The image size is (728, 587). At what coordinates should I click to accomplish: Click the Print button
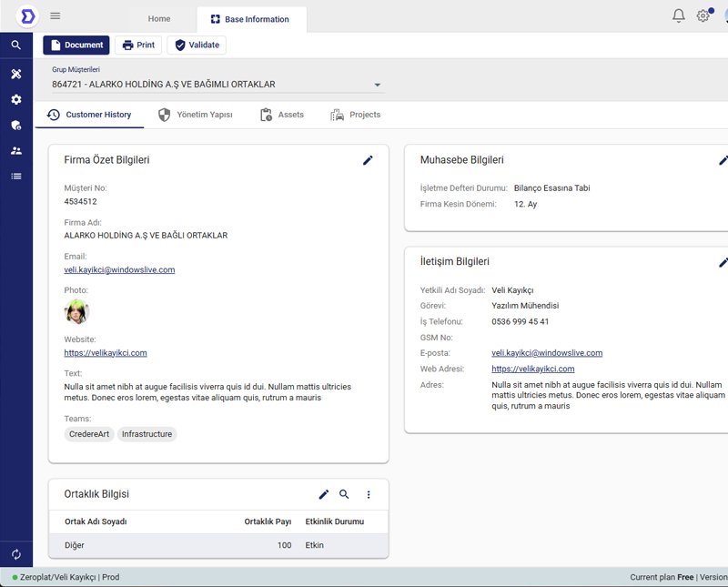(138, 46)
